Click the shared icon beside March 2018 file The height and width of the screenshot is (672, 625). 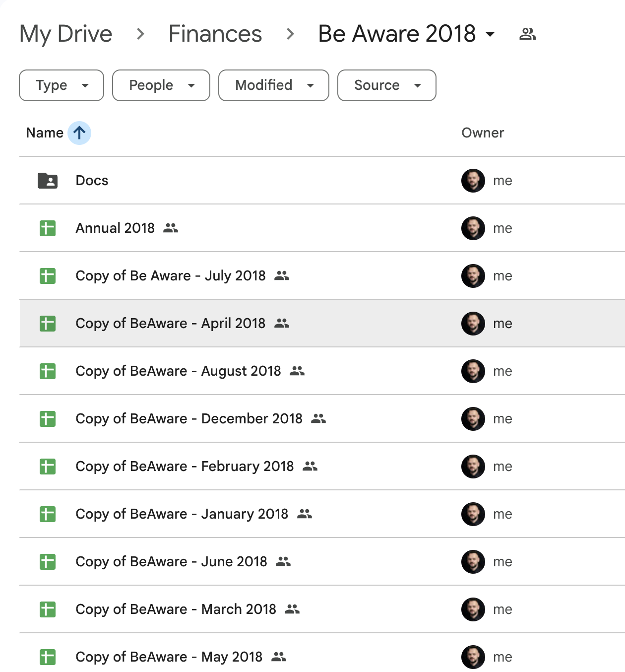[x=292, y=609]
